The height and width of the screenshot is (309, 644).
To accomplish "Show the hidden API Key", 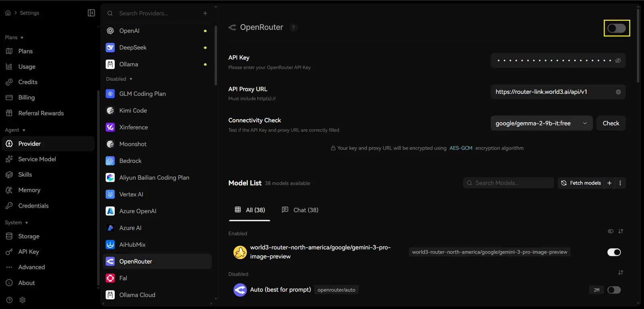I will pos(618,61).
